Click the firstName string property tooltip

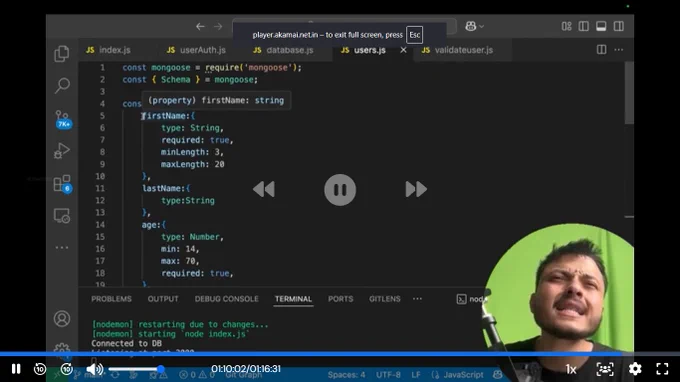point(216,101)
